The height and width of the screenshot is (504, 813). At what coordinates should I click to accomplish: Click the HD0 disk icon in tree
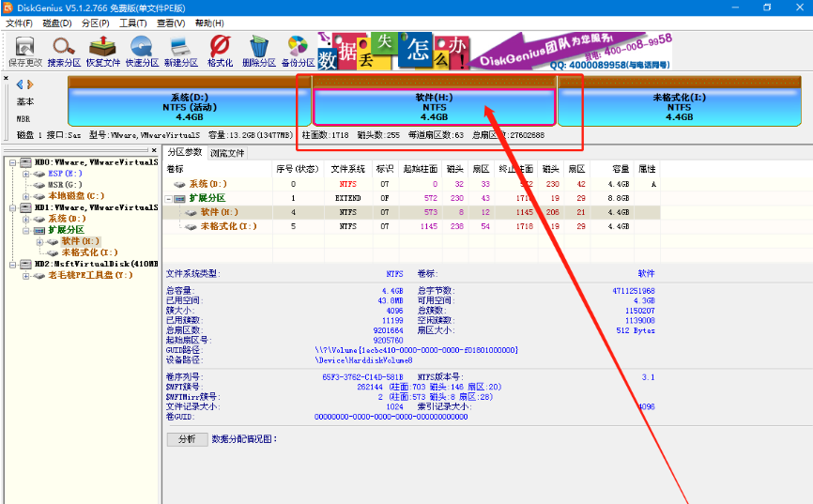(x=26, y=162)
